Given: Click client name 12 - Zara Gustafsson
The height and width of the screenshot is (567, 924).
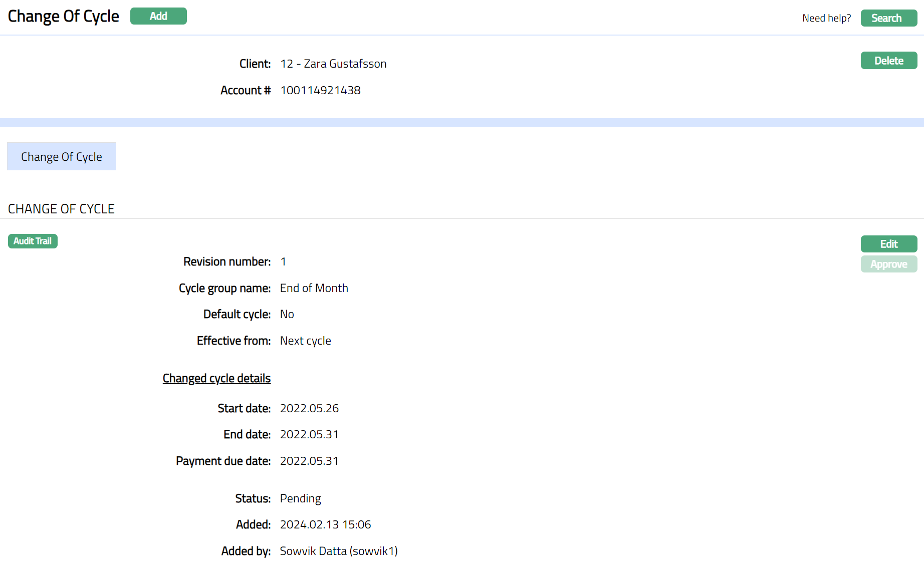Looking at the screenshot, I should tap(333, 64).
